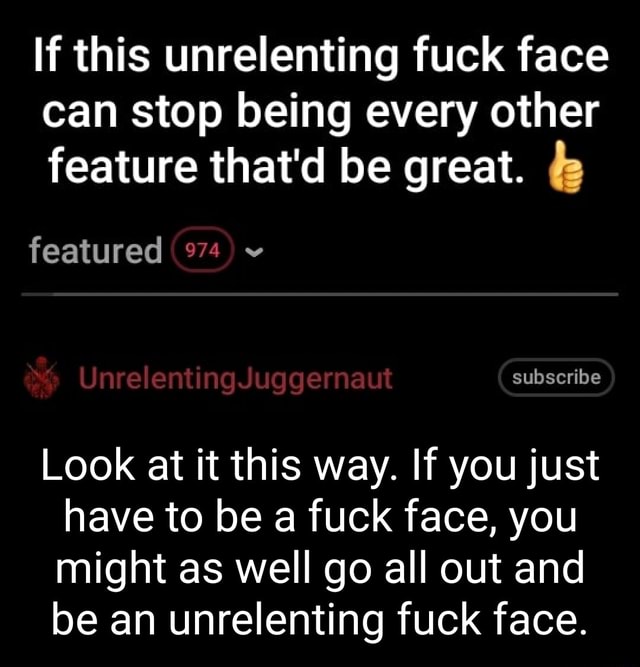Click the 974 count badge

pyautogui.click(x=203, y=251)
